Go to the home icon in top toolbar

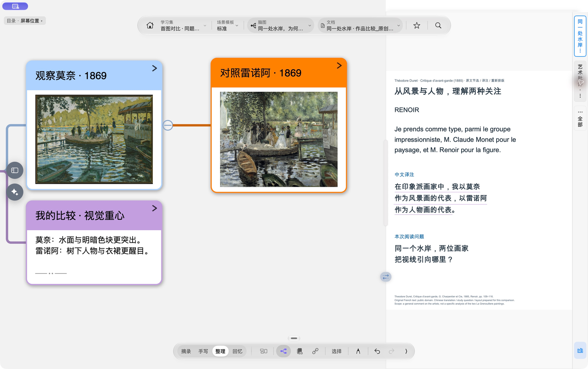tap(150, 25)
